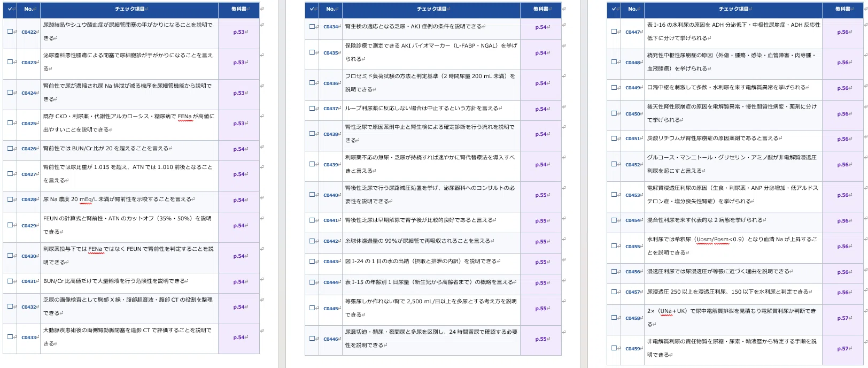Image resolution: width=868 pixels, height=368 pixels.
Task: Click page reference p.55 in row C0440
Action: [x=540, y=195]
